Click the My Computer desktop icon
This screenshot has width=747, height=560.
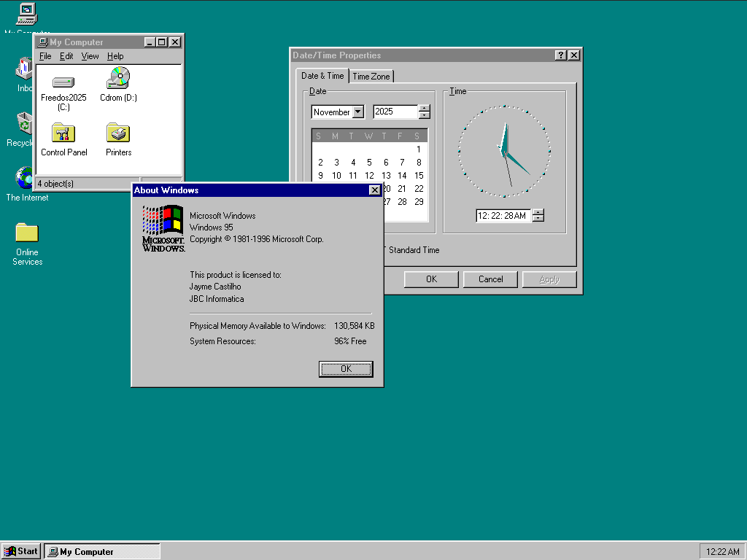[27, 13]
